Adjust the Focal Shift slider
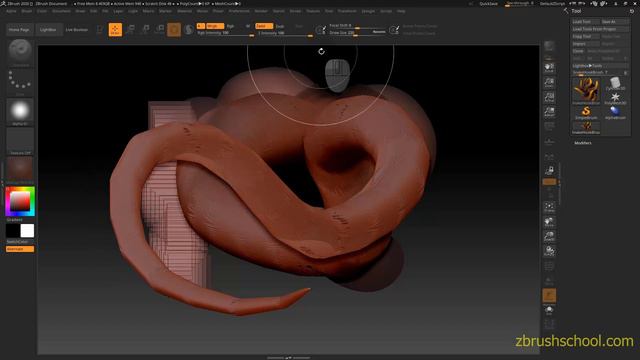The width and height of the screenshot is (640, 360). (357, 26)
